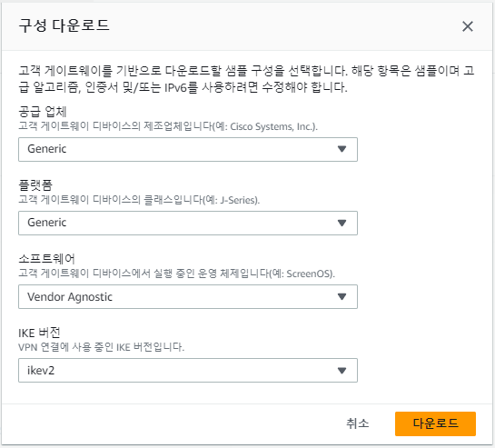Click the J-Series example hint text
This screenshot has height=448, width=495.
point(238,200)
